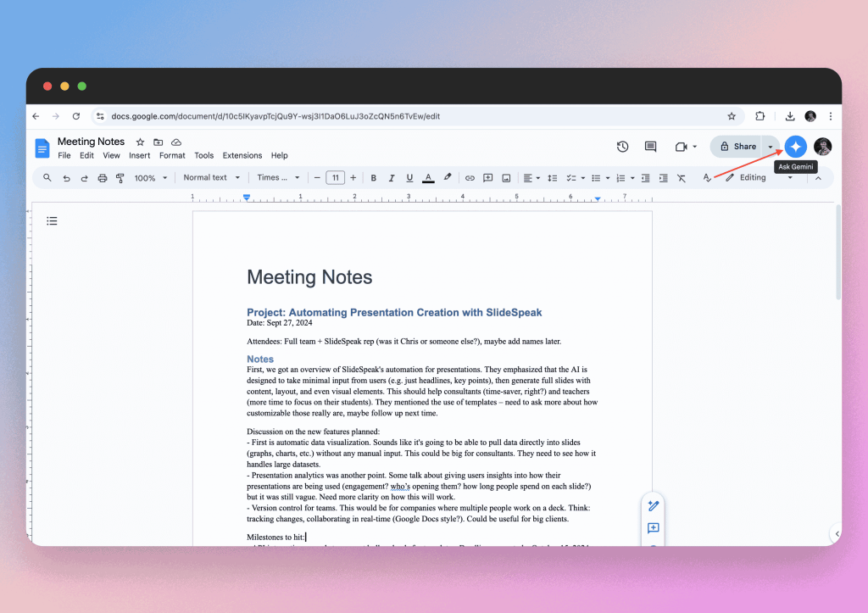Pick text color
Image resolution: width=868 pixels, height=613 pixels.
428,178
